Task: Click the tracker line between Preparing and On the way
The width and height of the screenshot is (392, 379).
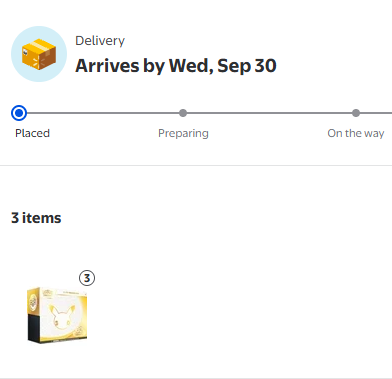Action: pyautogui.click(x=269, y=113)
